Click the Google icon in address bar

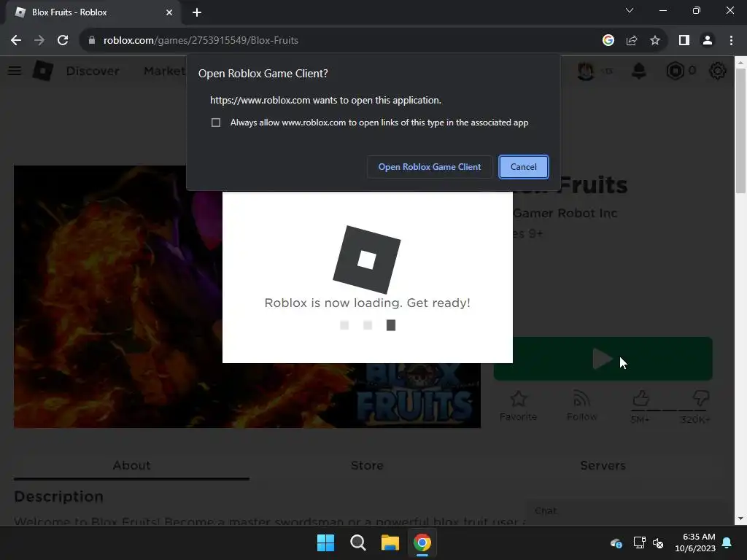pos(608,41)
